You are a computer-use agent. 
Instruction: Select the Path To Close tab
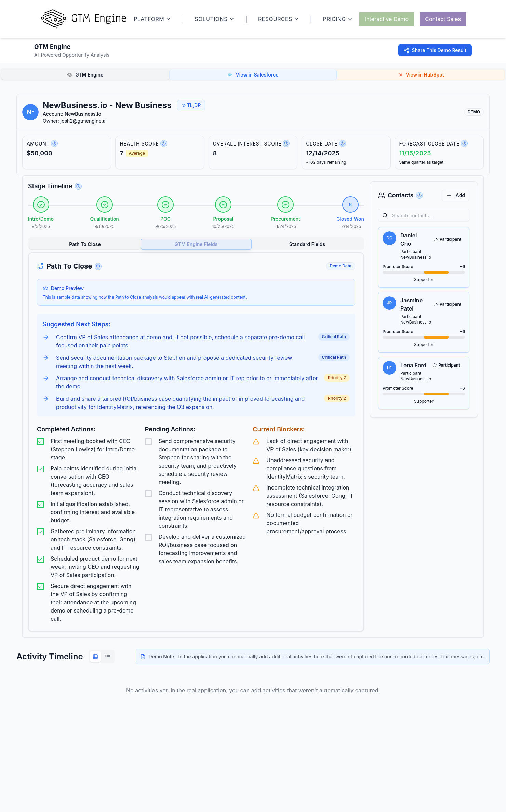[x=85, y=244]
